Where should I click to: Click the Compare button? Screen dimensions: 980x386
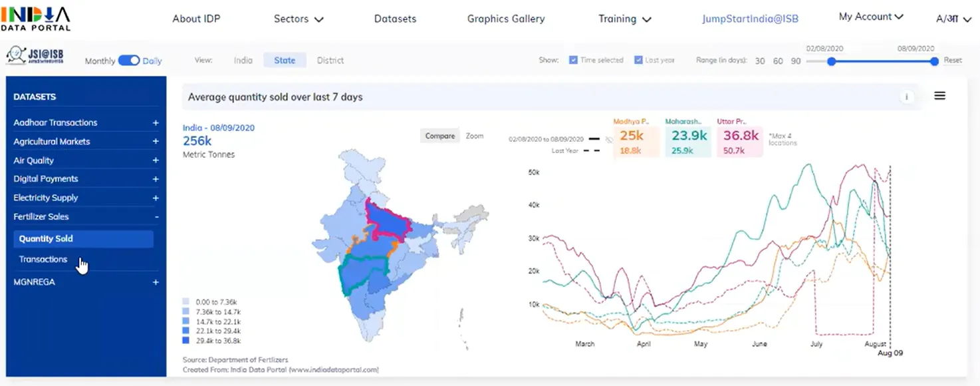pos(439,136)
